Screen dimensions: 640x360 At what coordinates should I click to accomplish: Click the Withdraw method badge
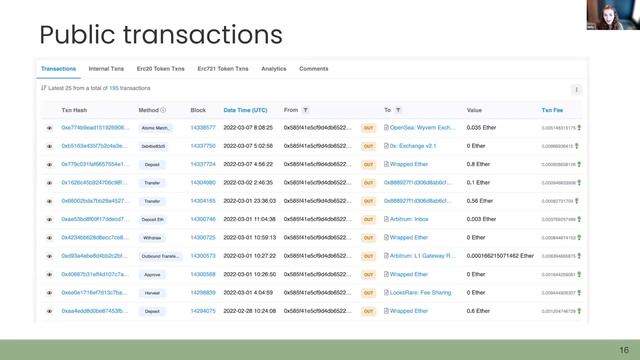point(152,238)
